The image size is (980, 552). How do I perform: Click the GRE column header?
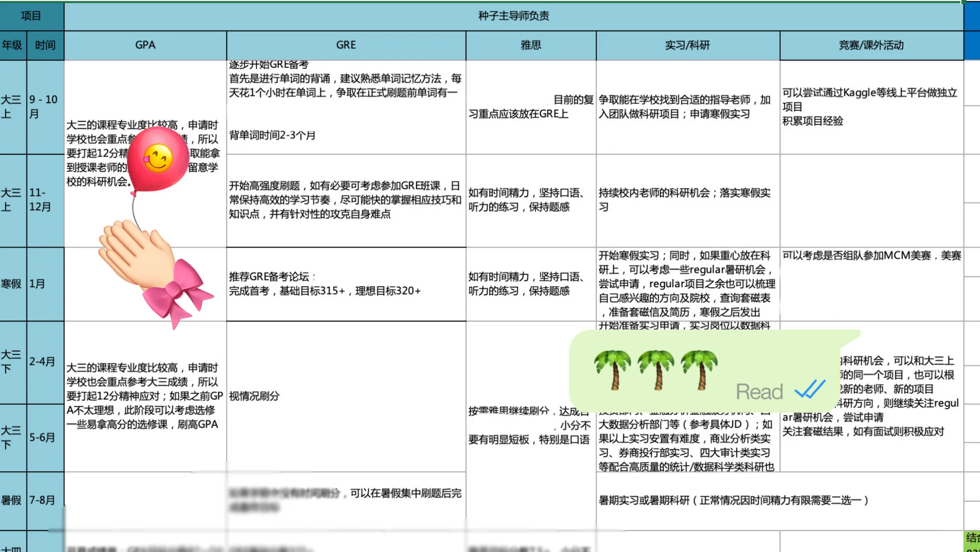[346, 45]
